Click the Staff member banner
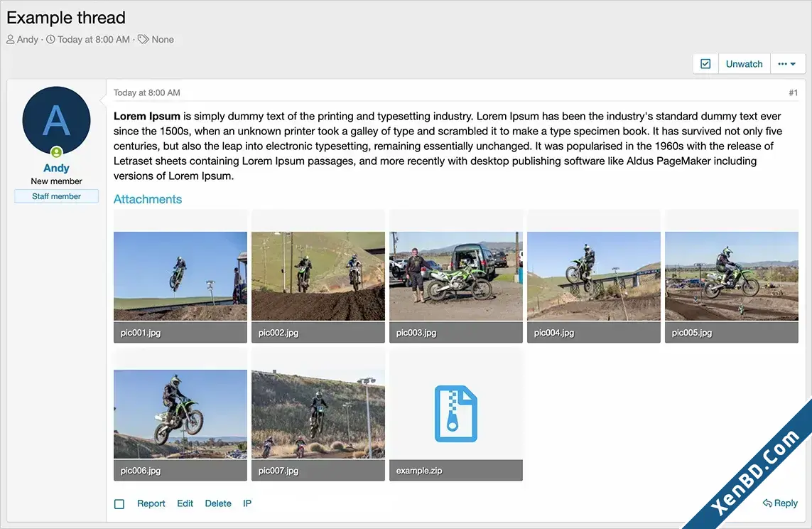Screen dimensions: 812x529 [56, 196]
